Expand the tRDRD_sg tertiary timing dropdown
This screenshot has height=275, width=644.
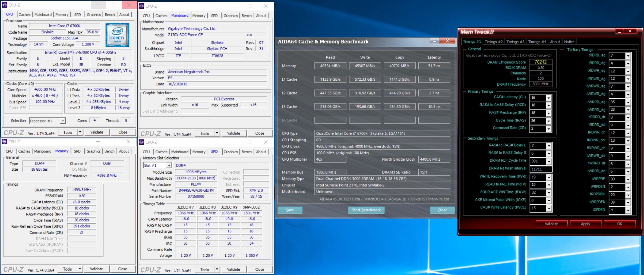point(628,56)
